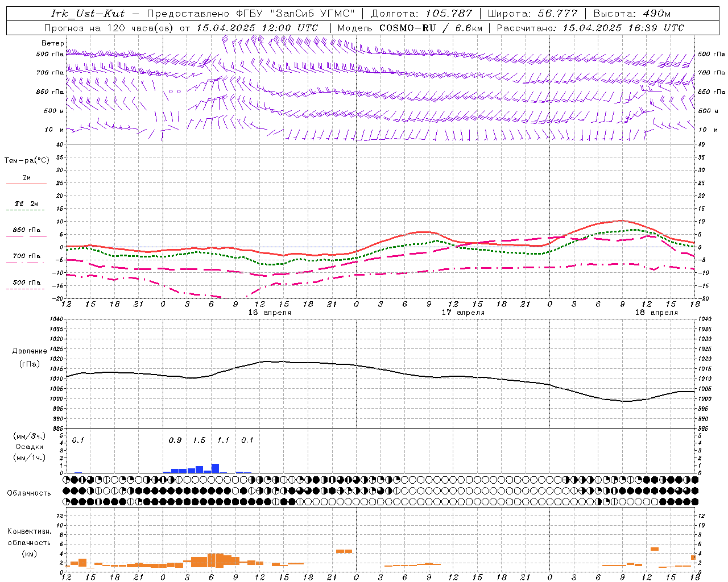
Task: Click the 500 гПа temperature legend label
Action: pos(26,282)
